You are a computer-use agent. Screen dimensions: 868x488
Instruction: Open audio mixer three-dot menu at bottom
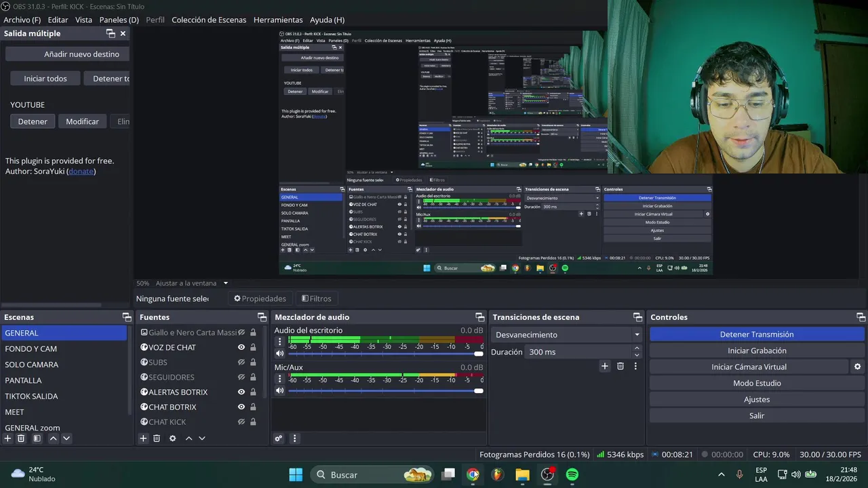(294, 439)
